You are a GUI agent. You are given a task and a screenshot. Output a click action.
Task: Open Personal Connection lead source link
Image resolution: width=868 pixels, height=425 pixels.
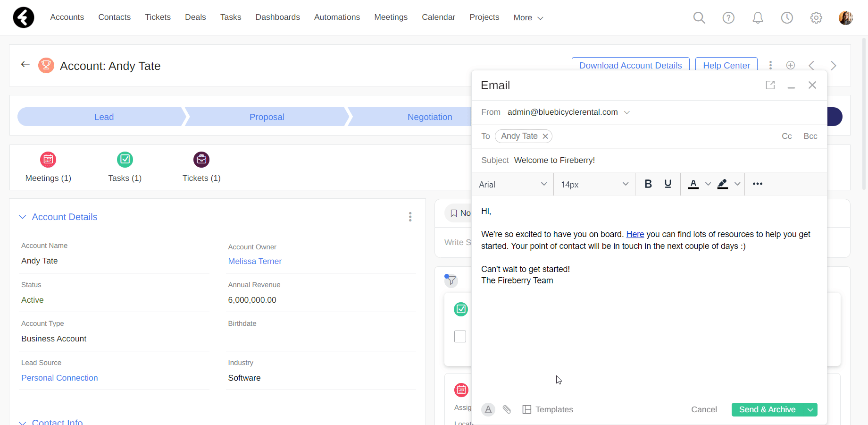[59, 378]
